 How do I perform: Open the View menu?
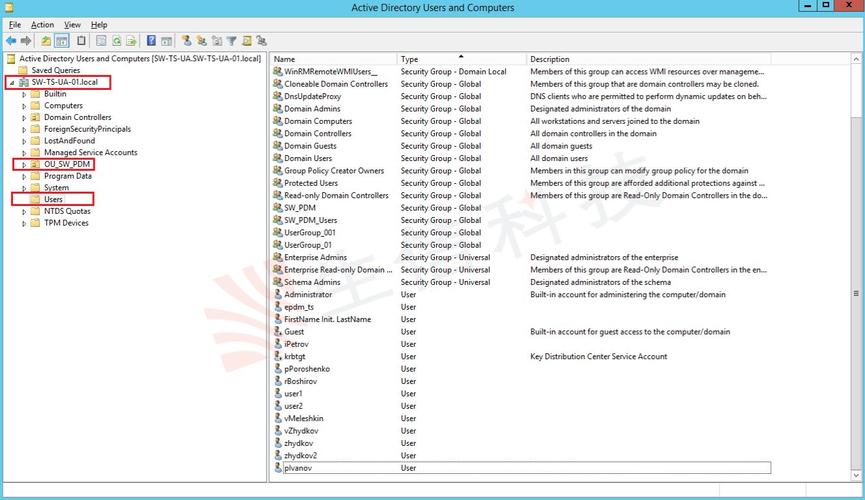(x=73, y=24)
